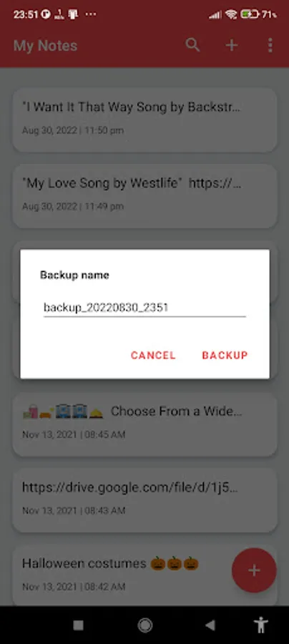
Task: Tap the plus icon in top bar
Action: (232, 45)
